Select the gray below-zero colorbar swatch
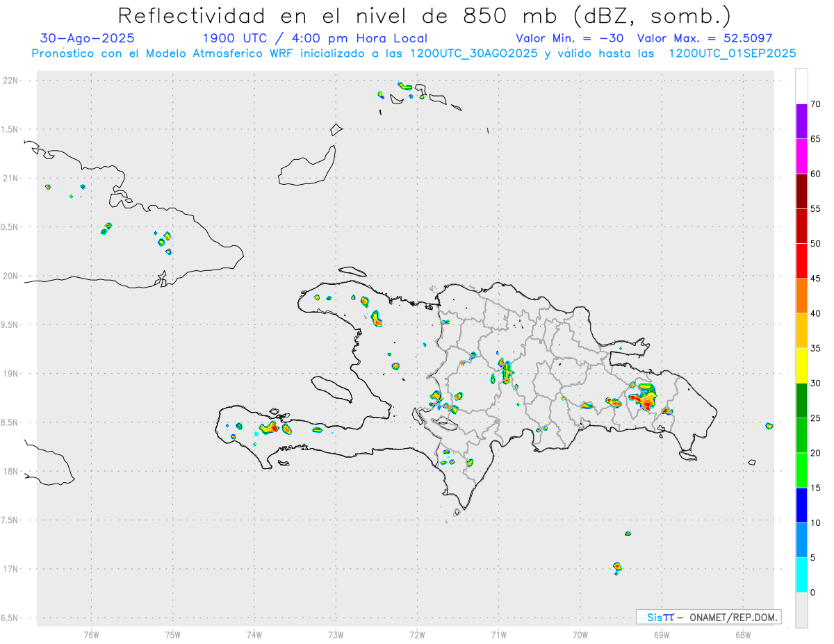 [801, 610]
